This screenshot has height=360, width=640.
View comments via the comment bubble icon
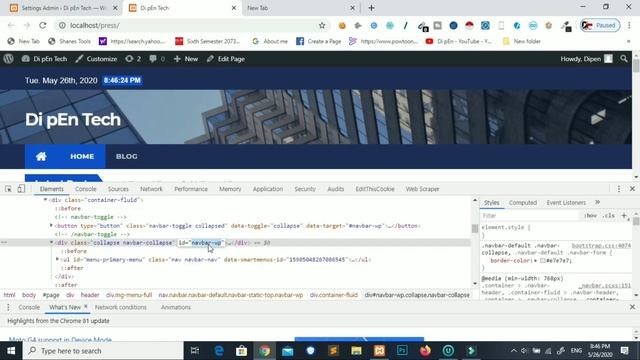click(x=157, y=59)
